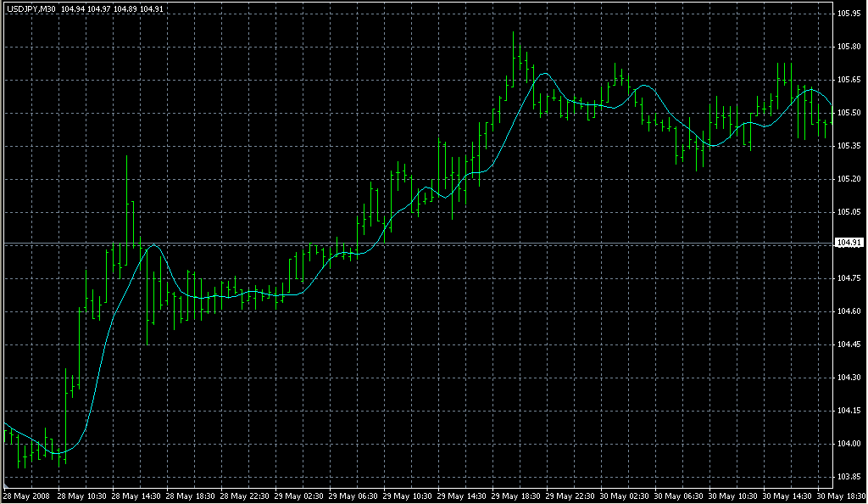
Task: Click the 105.05 price axis label
Action: coord(849,211)
